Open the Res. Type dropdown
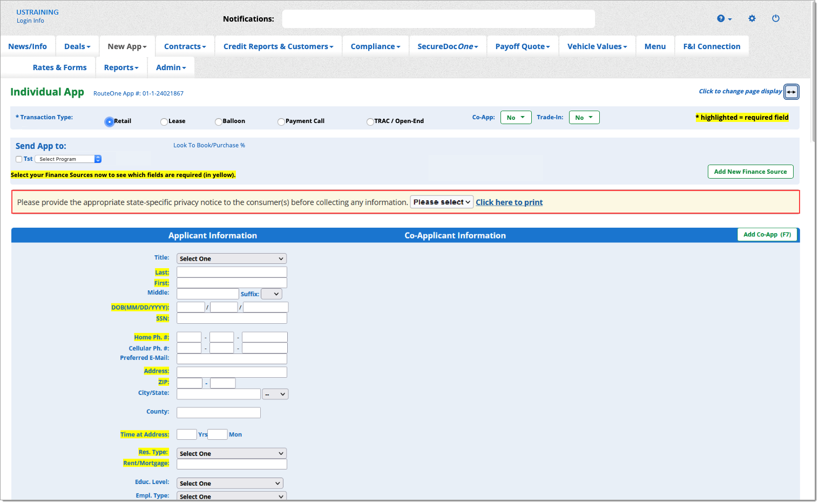Viewport: 819px width, 504px height. point(231,454)
